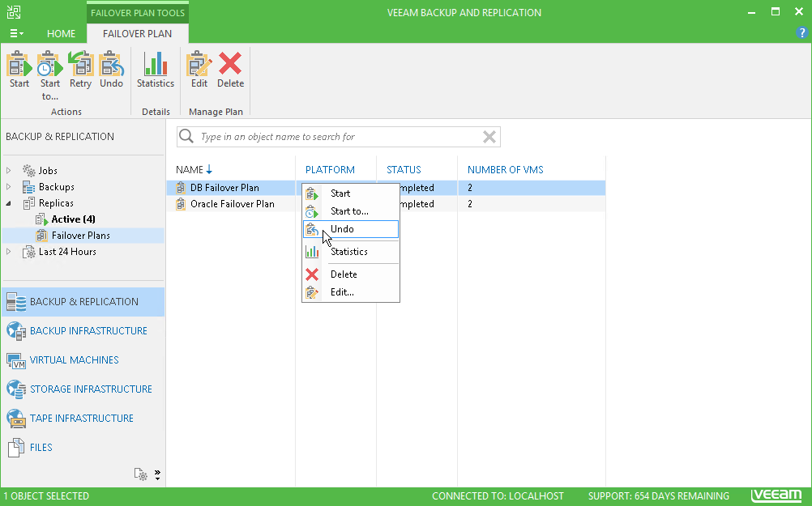Open Statistics from the ribbon
This screenshot has width=812, height=506.
(x=156, y=70)
